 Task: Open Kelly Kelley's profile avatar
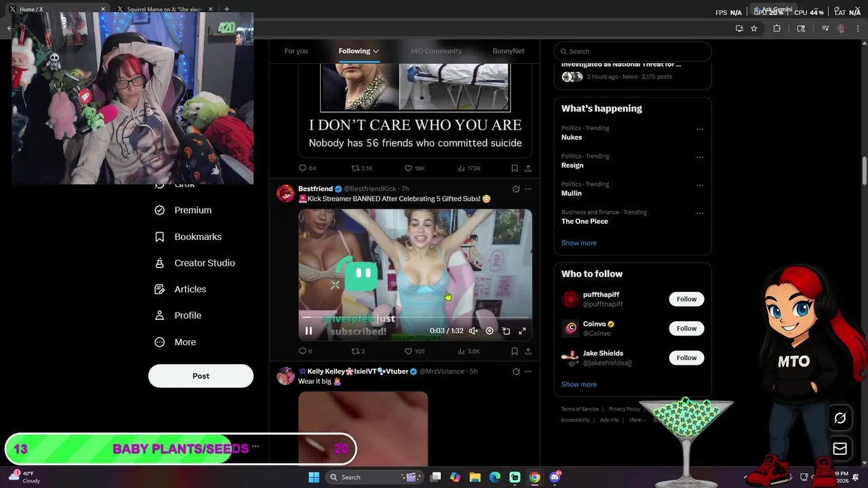click(286, 375)
